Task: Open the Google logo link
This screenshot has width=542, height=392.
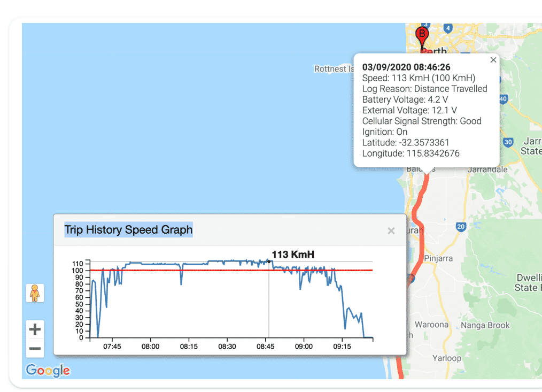Action: [48, 370]
